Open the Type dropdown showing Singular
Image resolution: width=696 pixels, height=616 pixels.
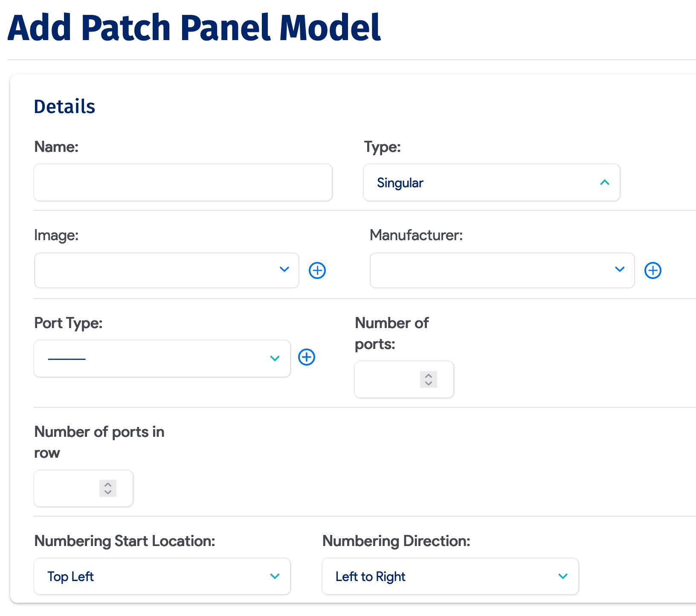click(490, 183)
